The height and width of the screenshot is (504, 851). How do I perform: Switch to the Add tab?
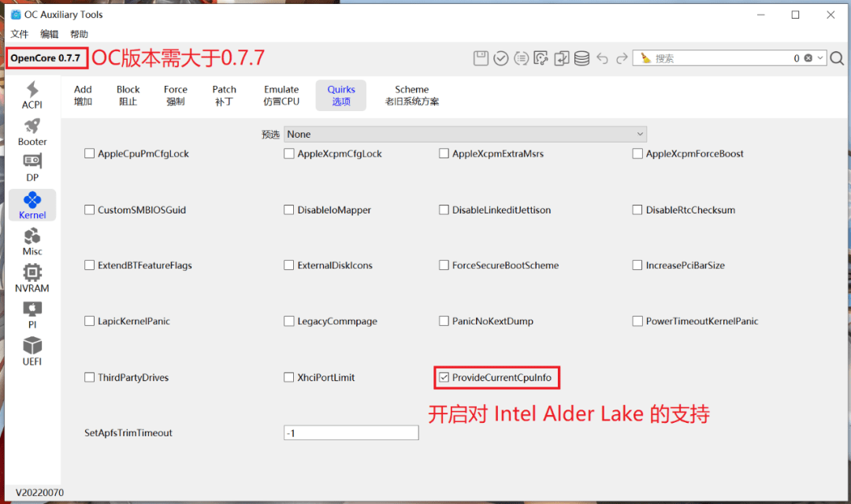point(83,95)
